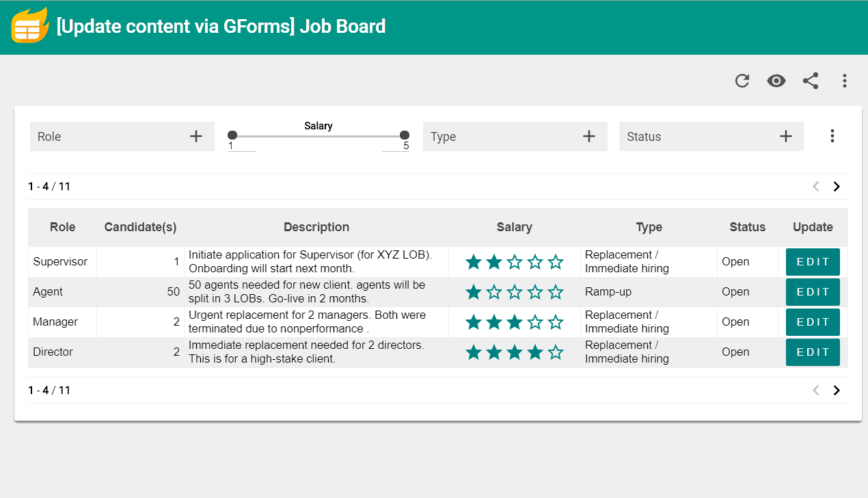Click the Salary column header
Screen dimensions: 868x498
click(x=514, y=227)
